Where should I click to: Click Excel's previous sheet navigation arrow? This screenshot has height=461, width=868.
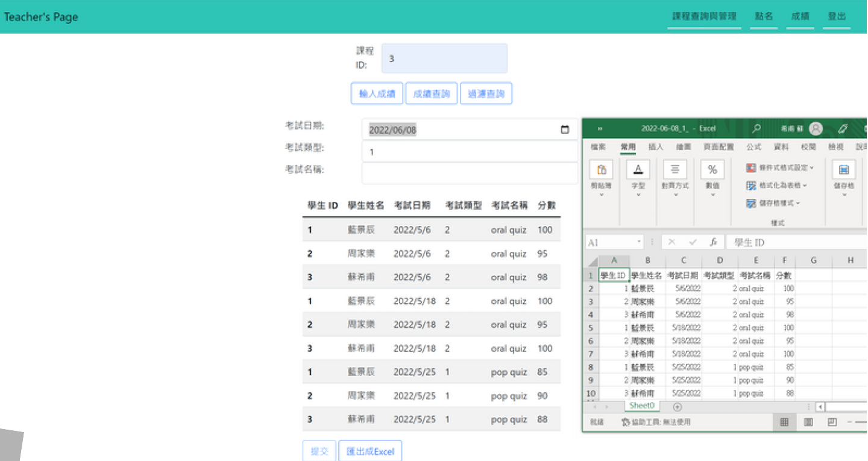(x=596, y=407)
